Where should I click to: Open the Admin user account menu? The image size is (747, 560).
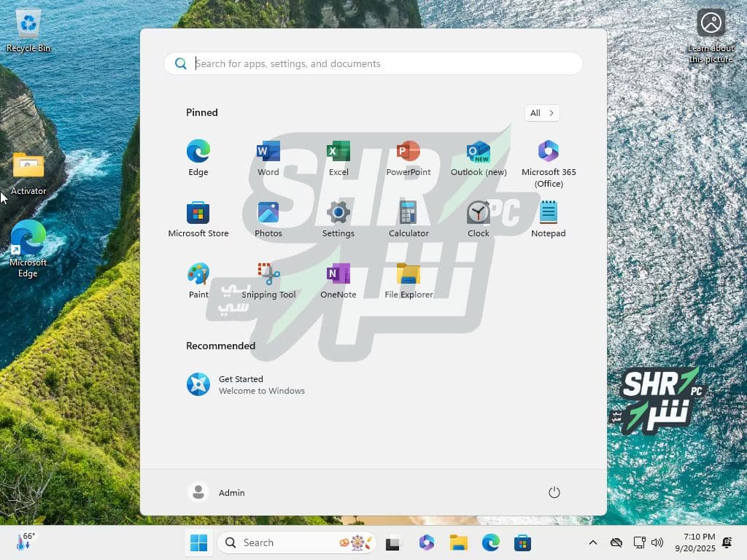[217, 493]
